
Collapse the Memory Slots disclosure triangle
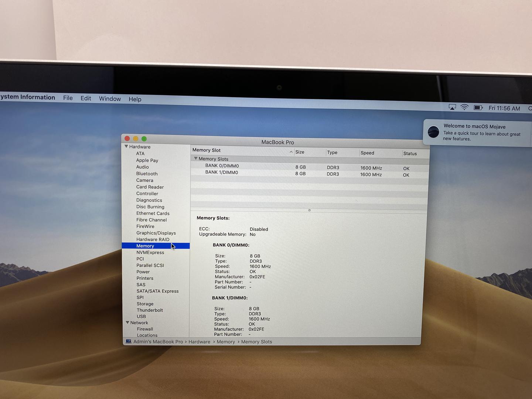pos(196,158)
